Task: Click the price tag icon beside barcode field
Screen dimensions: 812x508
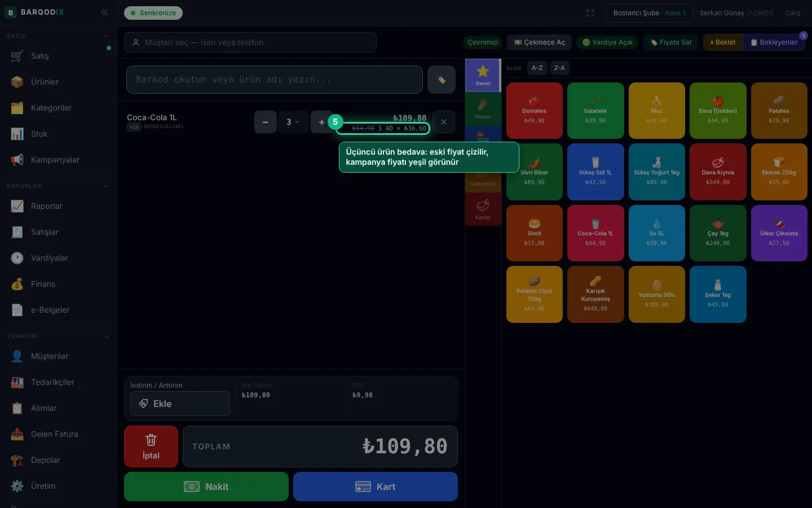Action: click(x=442, y=80)
